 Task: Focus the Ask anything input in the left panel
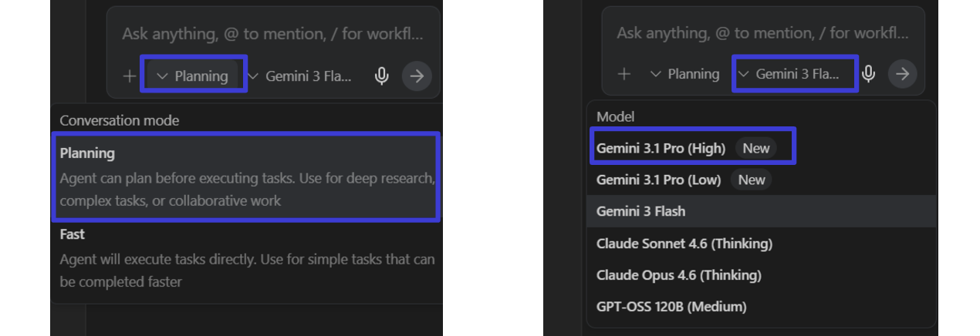tap(272, 34)
